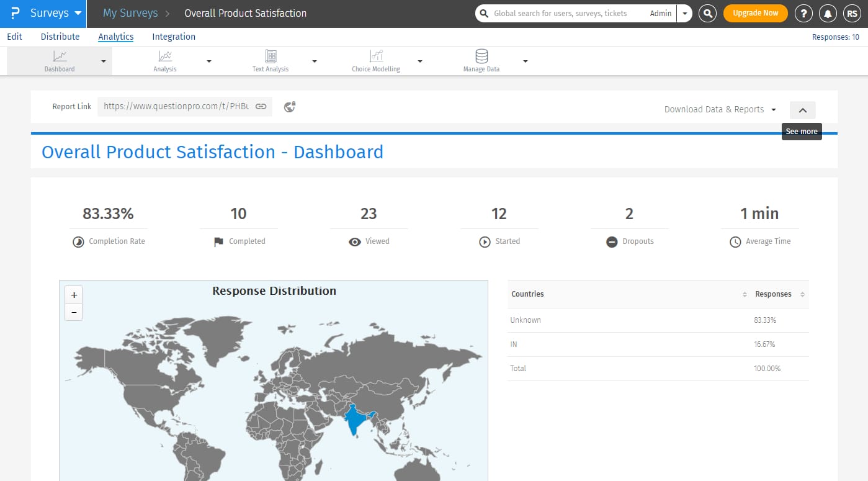Click the Dashboard chart icon
868x481 pixels.
point(60,56)
